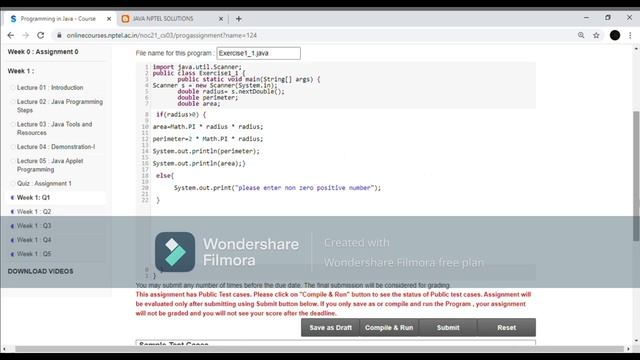This screenshot has height=360, width=640.
Task: Click the Save as Draft button
Action: coord(330,328)
